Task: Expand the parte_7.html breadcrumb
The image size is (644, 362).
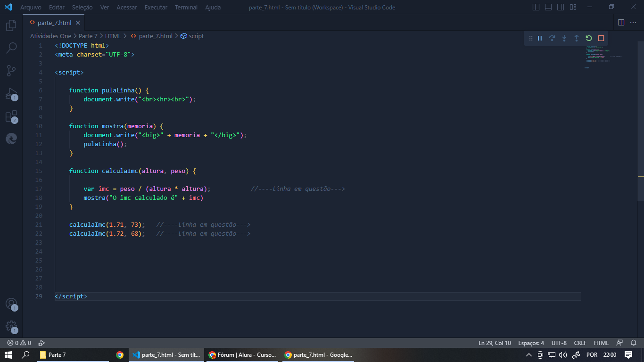Action: [x=151, y=36]
